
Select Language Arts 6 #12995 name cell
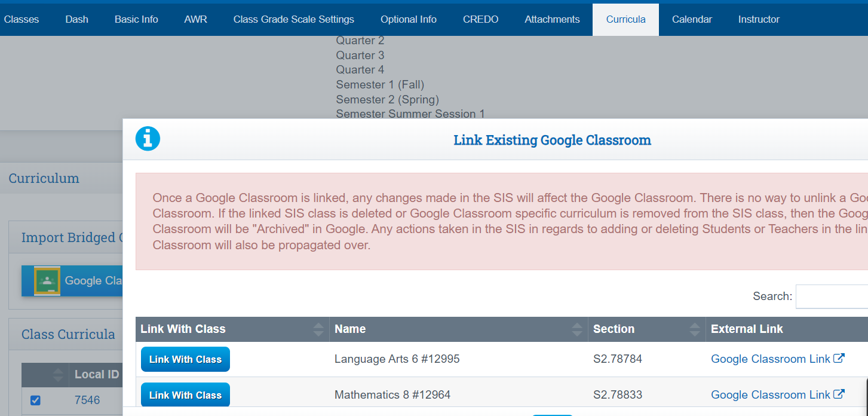(397, 359)
